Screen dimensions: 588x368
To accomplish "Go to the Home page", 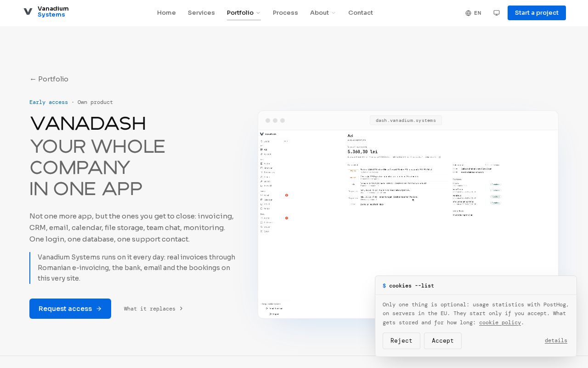I will click(x=166, y=13).
